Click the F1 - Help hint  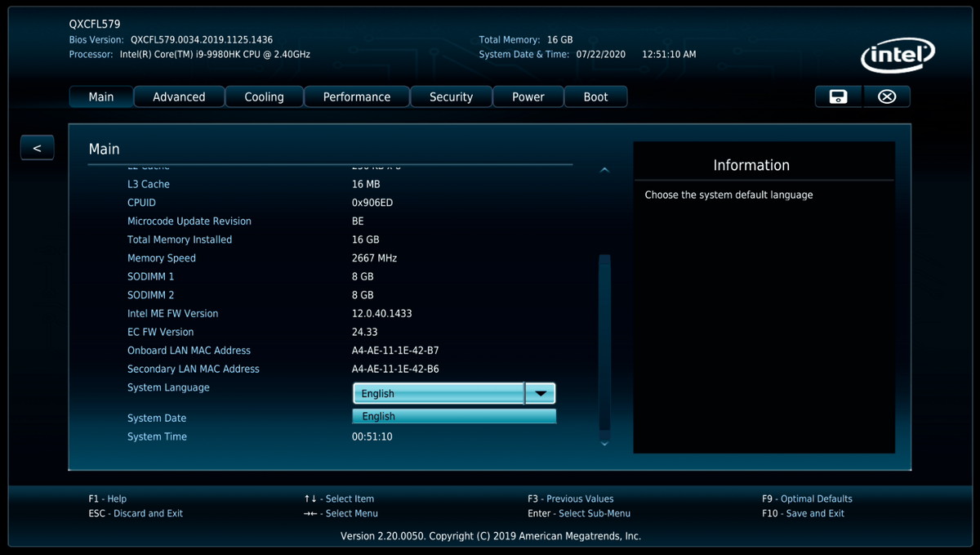pyautogui.click(x=108, y=499)
